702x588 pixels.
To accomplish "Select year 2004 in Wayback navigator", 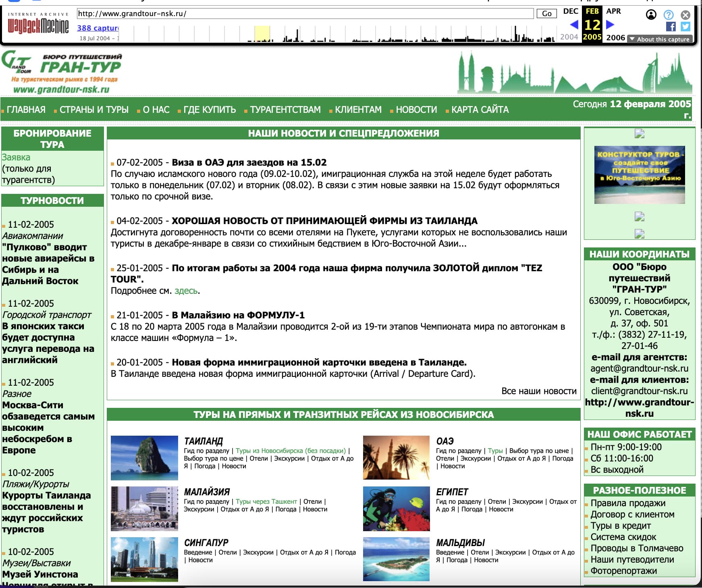I will [x=569, y=37].
